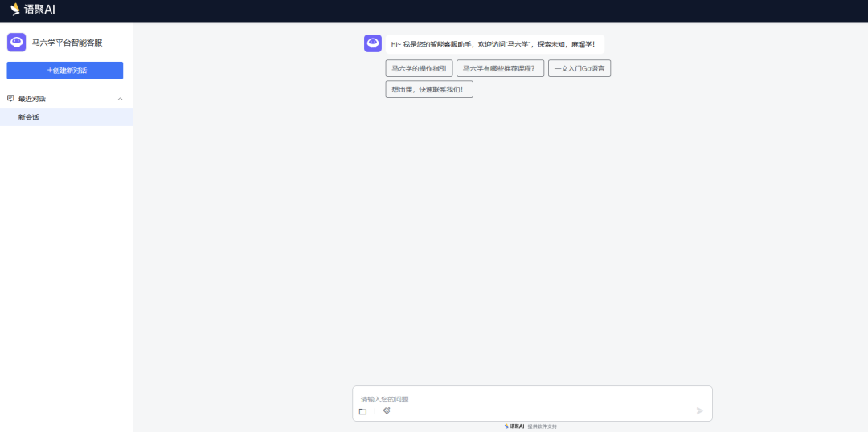Click 想出课,快速联系我们! suggestion
Image resolution: width=868 pixels, height=432 pixels.
429,89
